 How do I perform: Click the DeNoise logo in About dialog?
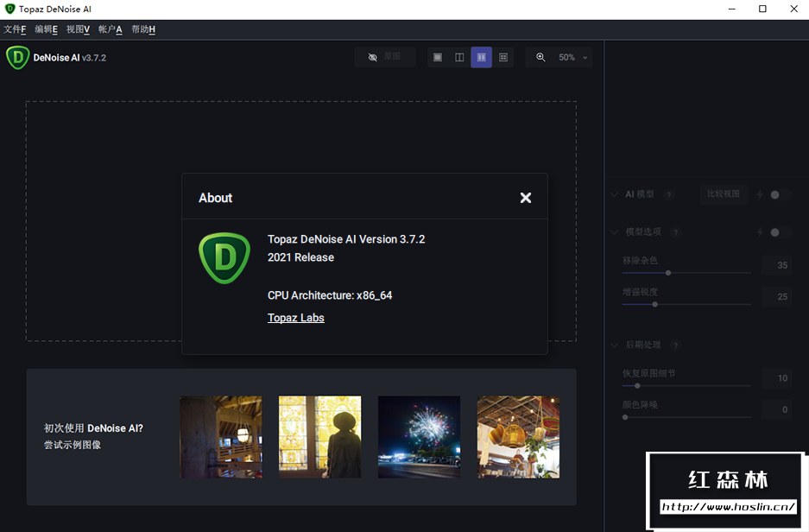click(x=224, y=257)
